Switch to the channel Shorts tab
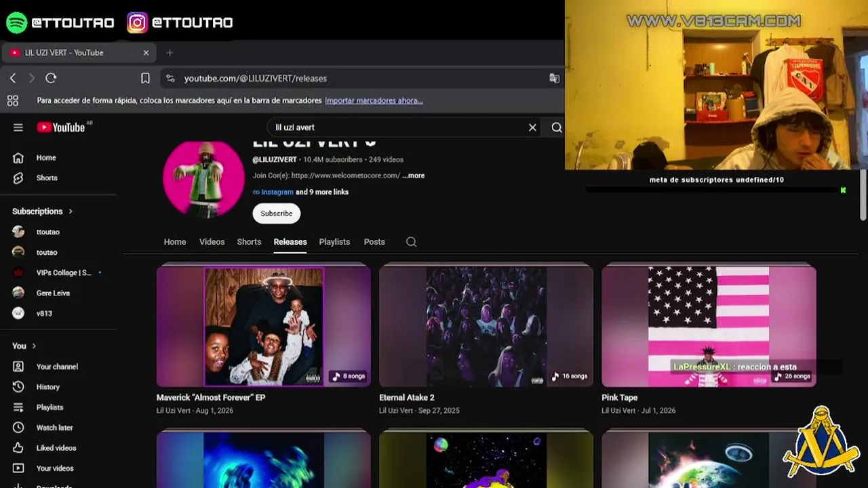This screenshot has width=868, height=488. coord(249,242)
